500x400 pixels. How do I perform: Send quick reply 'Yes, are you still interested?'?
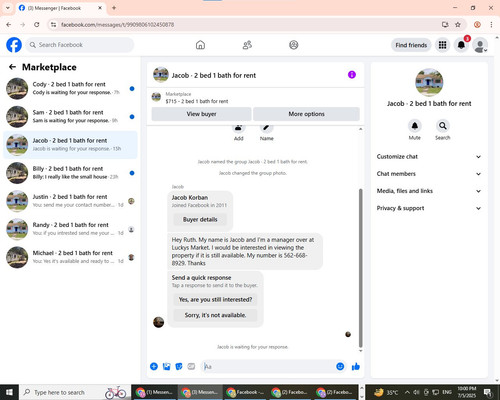tap(215, 299)
